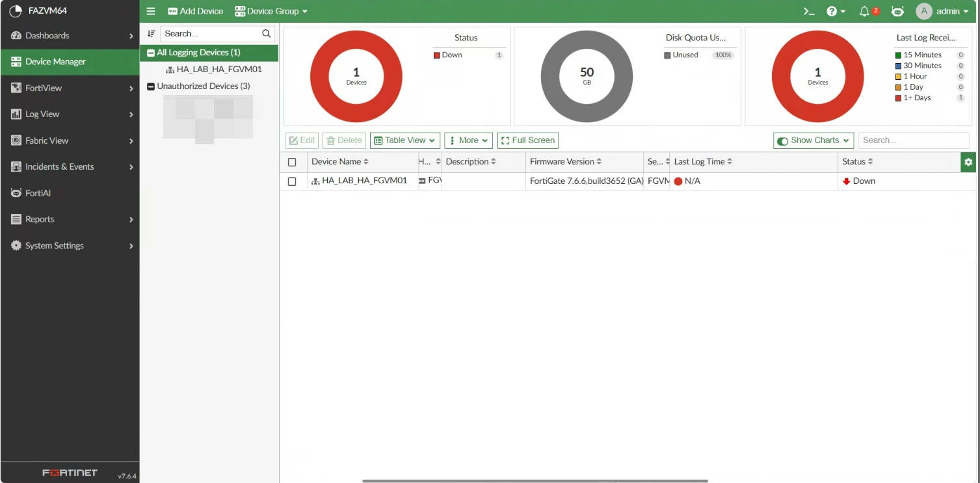Click the horizontal scrollbar at bottom
The height and width of the screenshot is (483, 980).
[x=535, y=481]
